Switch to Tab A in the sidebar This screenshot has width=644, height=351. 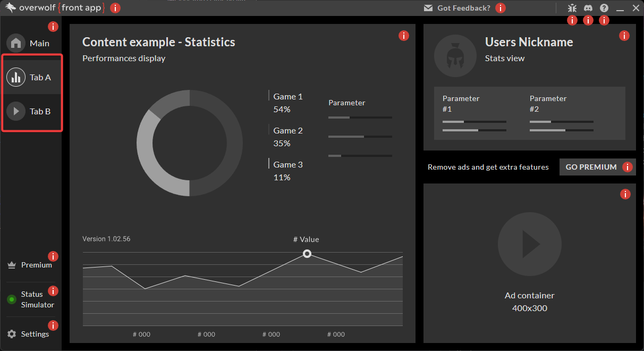(x=31, y=77)
